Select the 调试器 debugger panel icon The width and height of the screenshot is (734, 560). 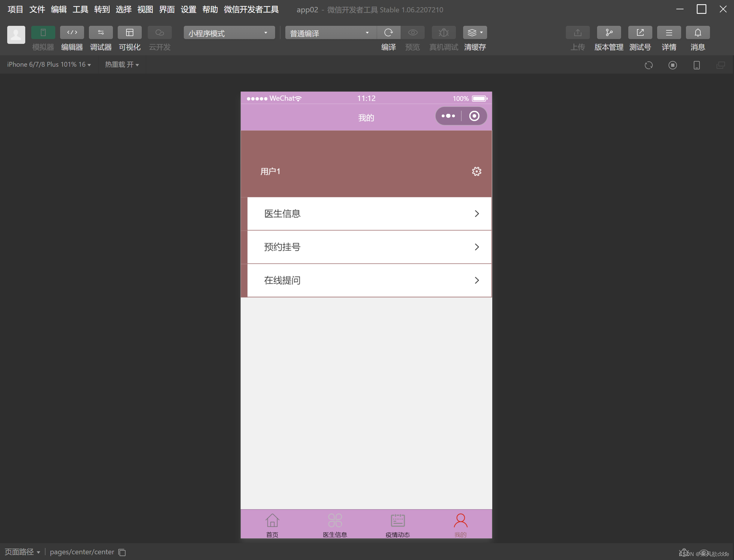pyautogui.click(x=101, y=33)
